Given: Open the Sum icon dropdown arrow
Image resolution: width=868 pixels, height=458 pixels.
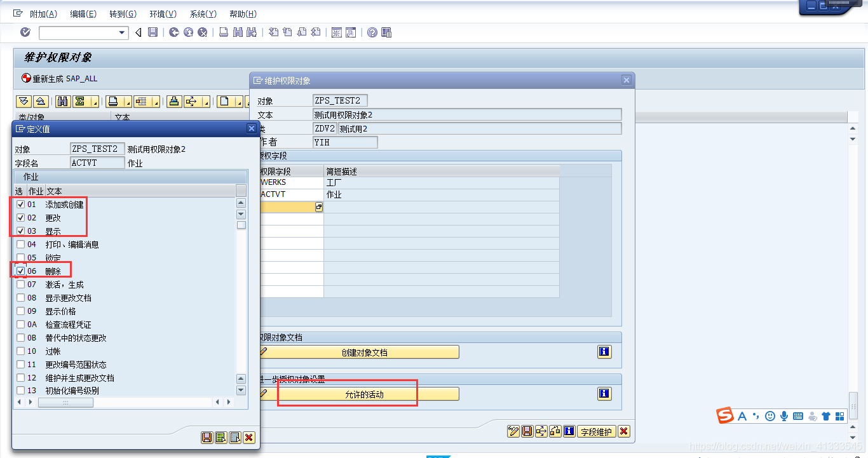Looking at the screenshot, I should pyautogui.click(x=96, y=103).
